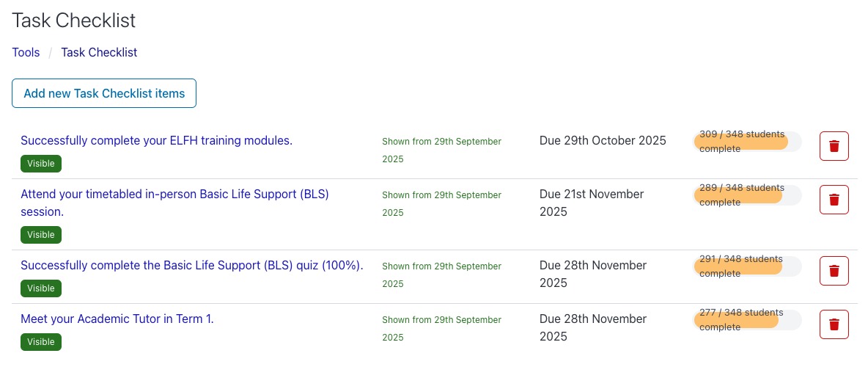Delete the in-person BLS session task

[834, 200]
